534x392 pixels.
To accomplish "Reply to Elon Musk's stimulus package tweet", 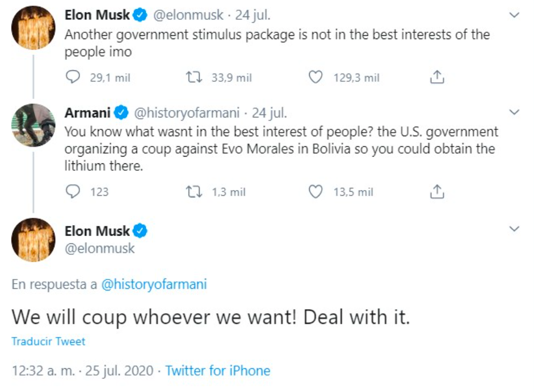I will (73, 78).
